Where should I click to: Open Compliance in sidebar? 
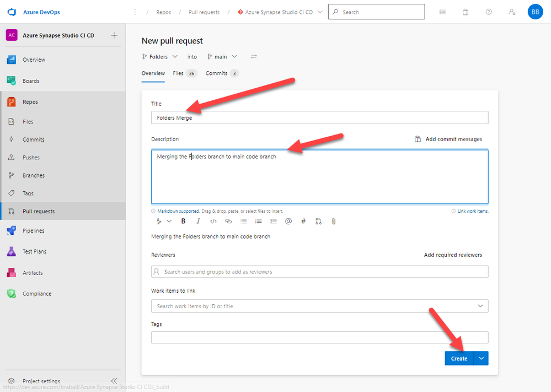[37, 294]
